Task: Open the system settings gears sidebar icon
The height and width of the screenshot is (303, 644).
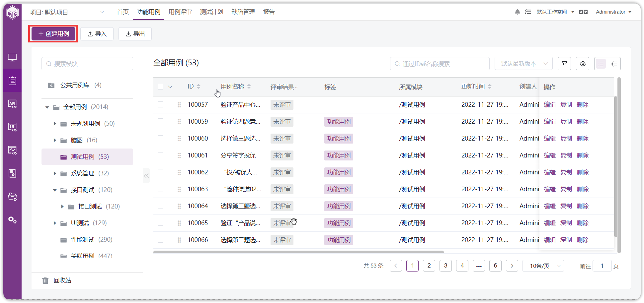Action: [x=12, y=220]
